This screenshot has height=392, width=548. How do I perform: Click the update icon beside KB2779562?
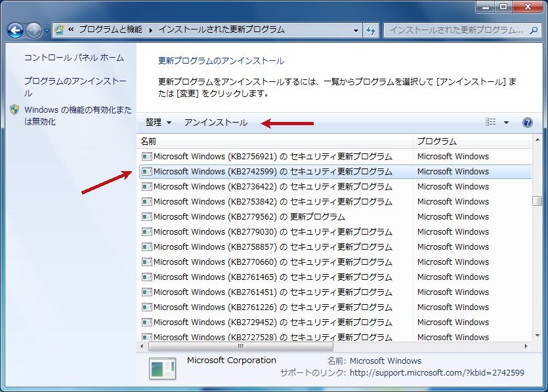point(147,217)
